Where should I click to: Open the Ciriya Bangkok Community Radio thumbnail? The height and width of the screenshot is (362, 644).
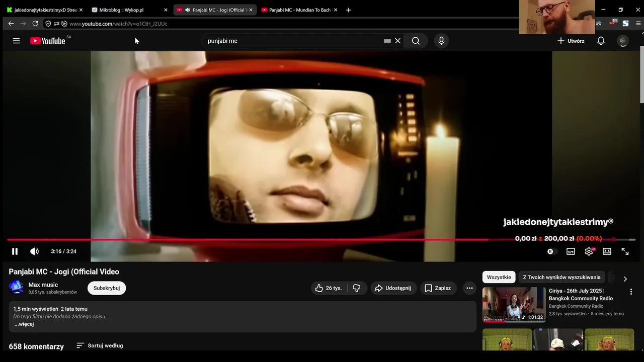pyautogui.click(x=514, y=304)
